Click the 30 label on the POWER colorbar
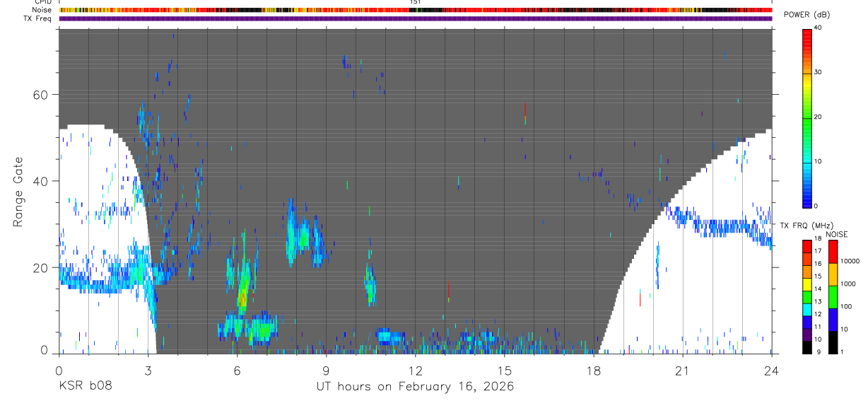The height and width of the screenshot is (401, 868). click(819, 73)
